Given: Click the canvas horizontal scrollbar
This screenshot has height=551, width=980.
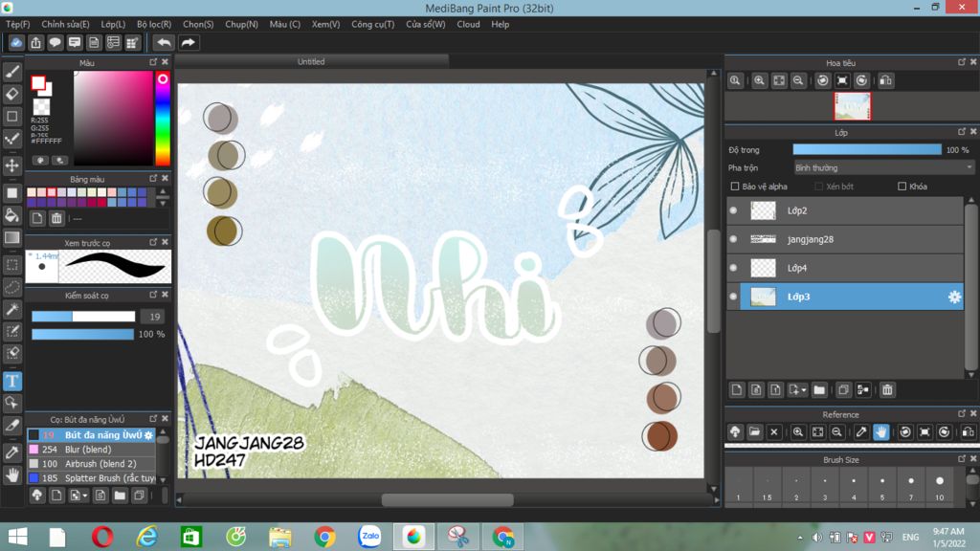Looking at the screenshot, I should point(448,499).
